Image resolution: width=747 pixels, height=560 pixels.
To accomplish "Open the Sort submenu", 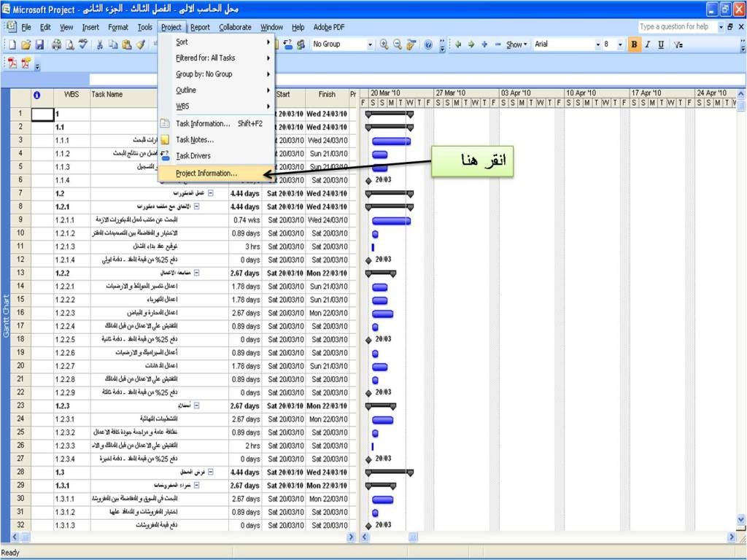I will [x=217, y=42].
